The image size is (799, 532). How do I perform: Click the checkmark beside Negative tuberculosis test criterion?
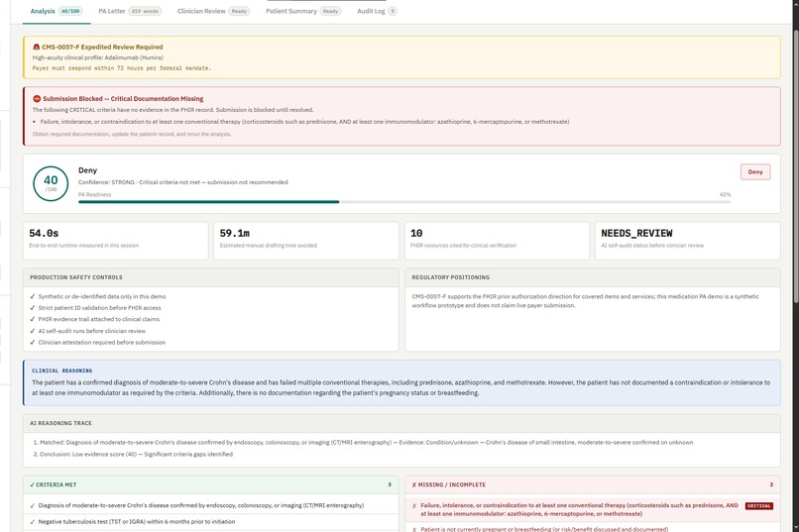pos(33,522)
